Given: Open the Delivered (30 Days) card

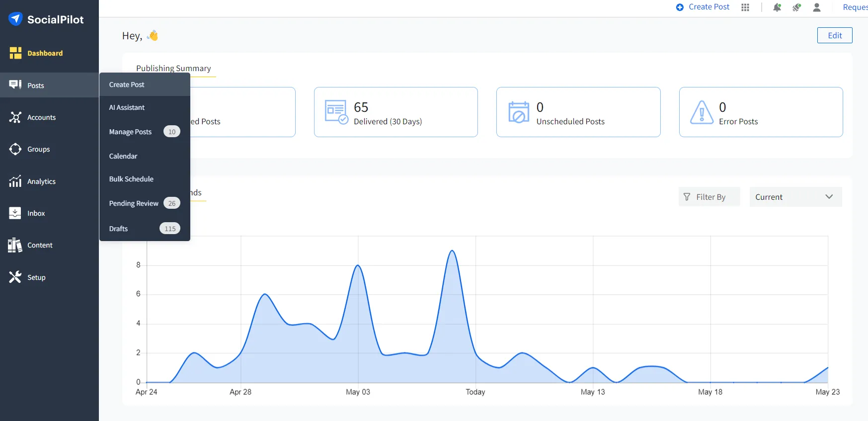Looking at the screenshot, I should point(395,112).
